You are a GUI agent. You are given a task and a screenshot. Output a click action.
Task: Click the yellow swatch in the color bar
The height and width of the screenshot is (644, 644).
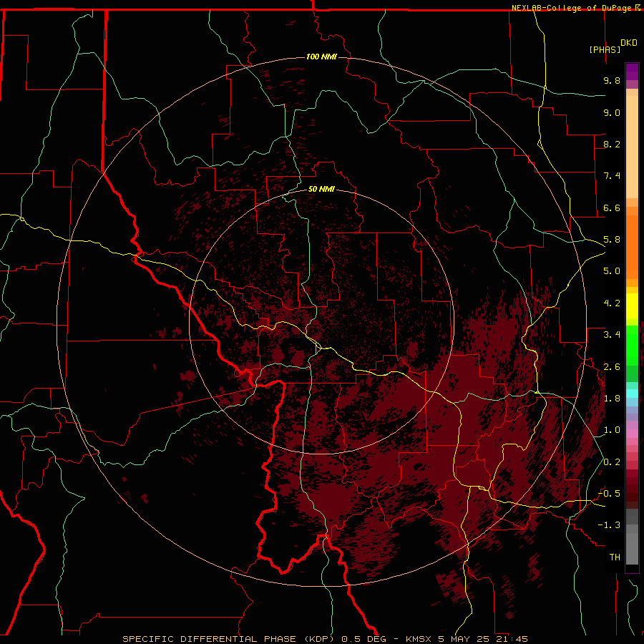pos(632,306)
